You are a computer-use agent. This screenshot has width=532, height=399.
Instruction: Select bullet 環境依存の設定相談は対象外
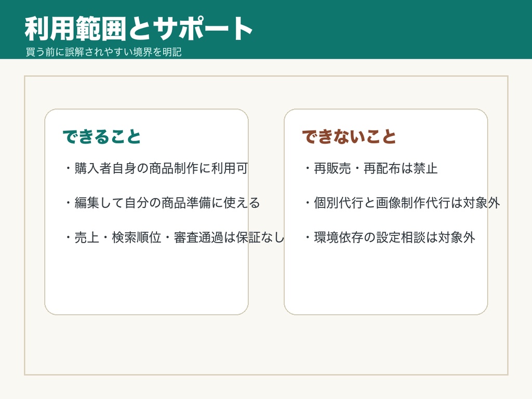coord(390,237)
